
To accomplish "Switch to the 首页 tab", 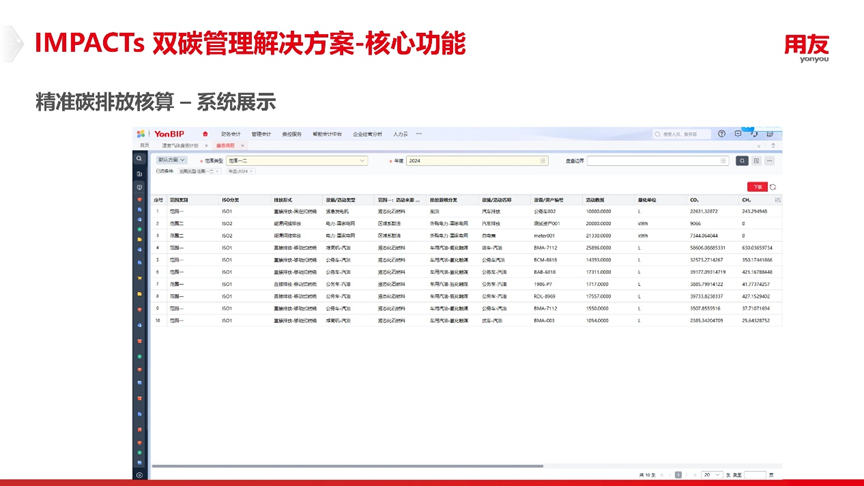I will click(144, 145).
